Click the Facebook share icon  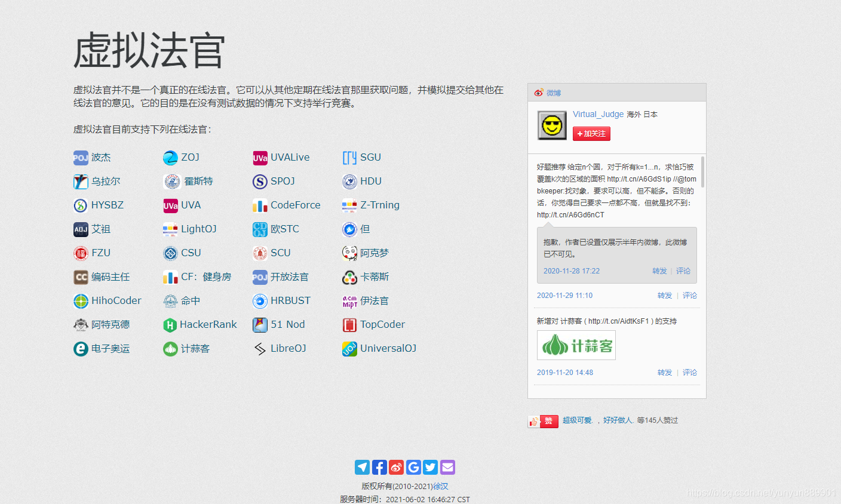click(x=379, y=467)
